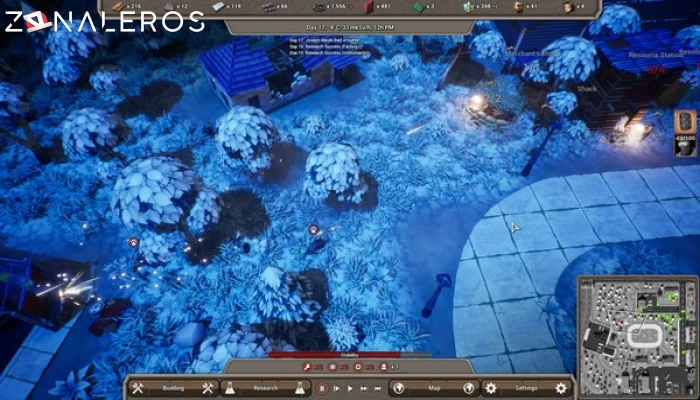Screen dimensions: 700x400
Task: Click the minimap in the corner
Action: pos(638,337)
